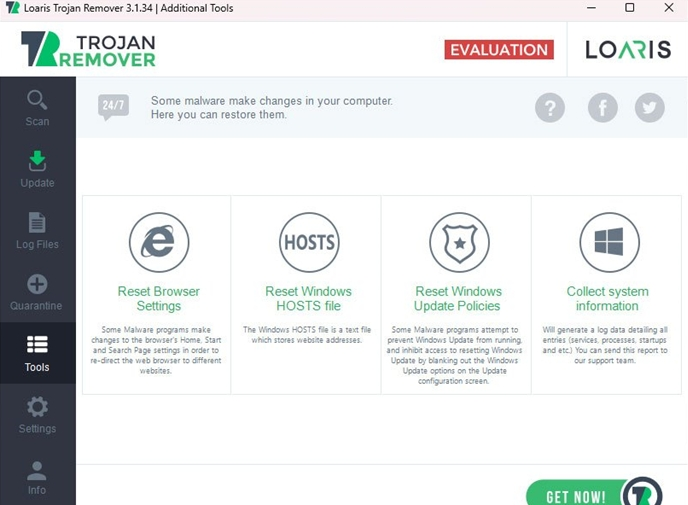
Task: Open the Facebook round icon
Action: (x=602, y=107)
